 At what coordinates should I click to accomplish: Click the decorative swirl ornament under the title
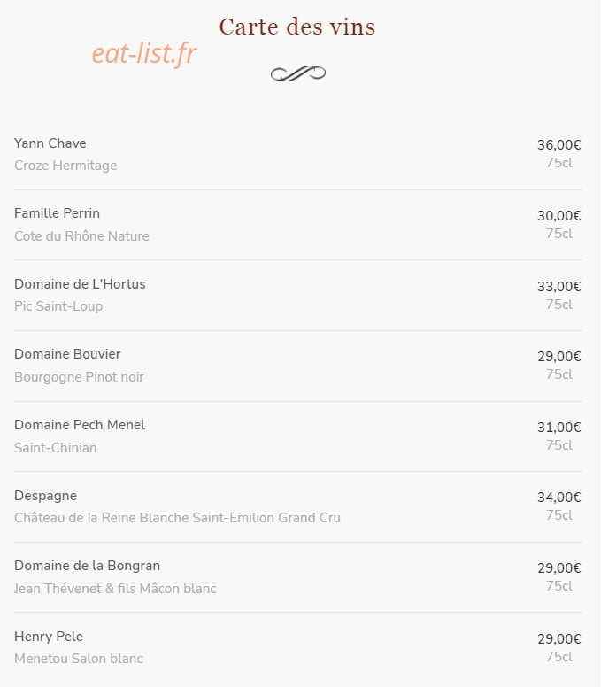(x=298, y=73)
